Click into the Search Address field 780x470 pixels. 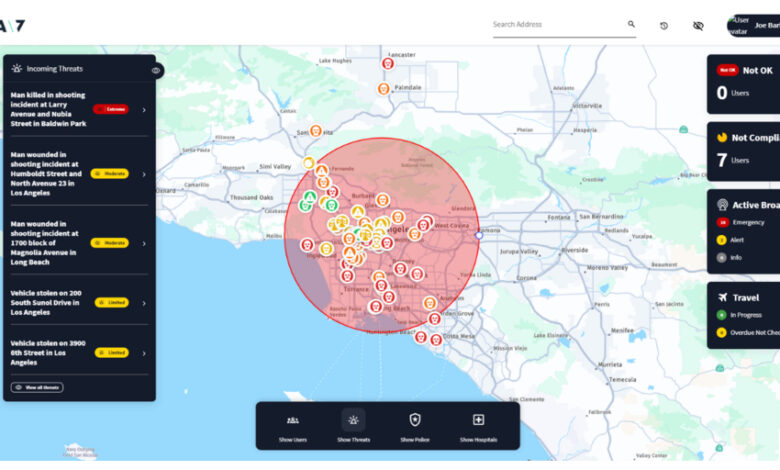click(x=555, y=25)
